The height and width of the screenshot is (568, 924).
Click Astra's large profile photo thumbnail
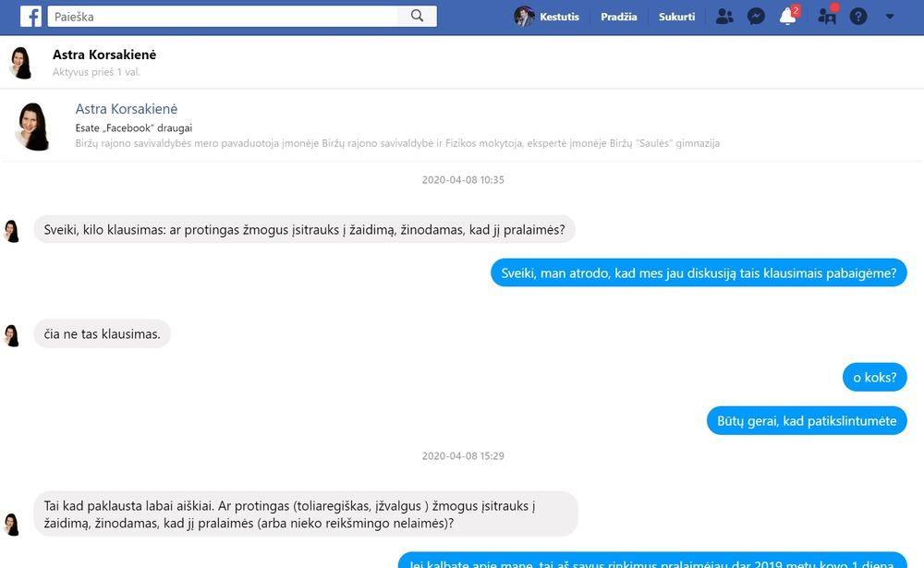35,126
